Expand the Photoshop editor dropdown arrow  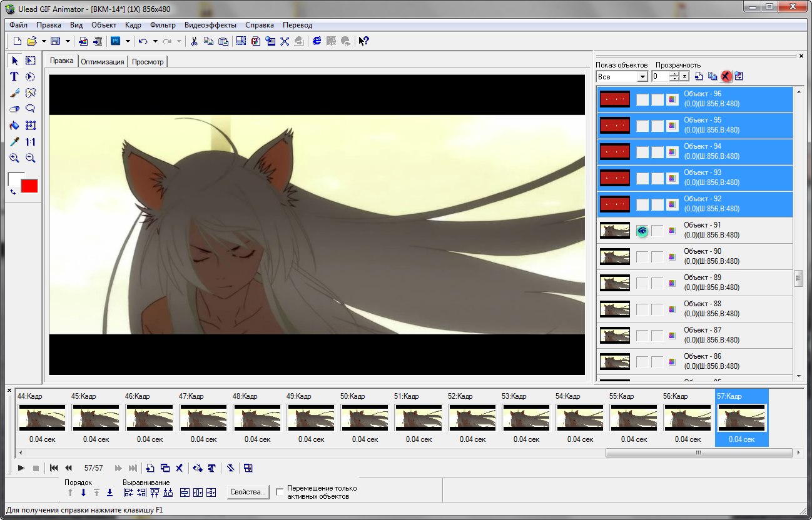pos(128,41)
